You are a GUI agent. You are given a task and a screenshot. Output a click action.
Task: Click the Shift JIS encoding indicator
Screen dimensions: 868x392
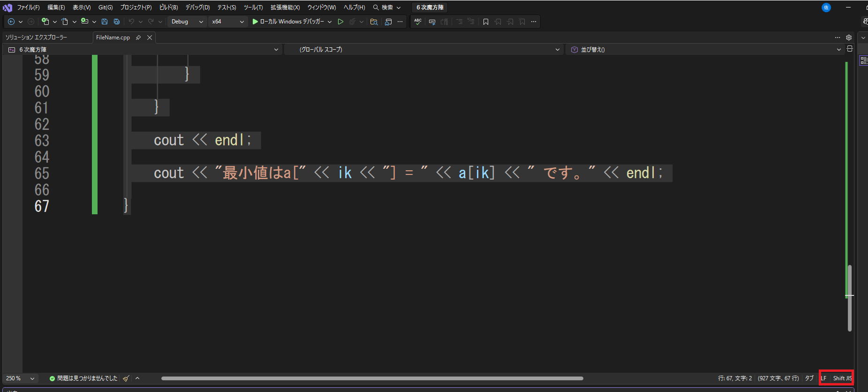[x=842, y=378]
